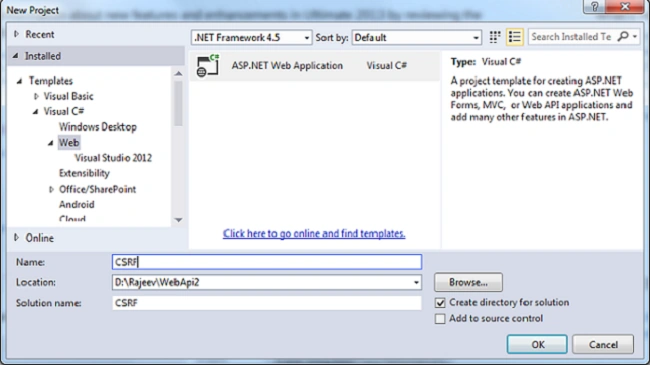Select Visual Basic tree label
This screenshot has width=650, height=365.
point(68,96)
